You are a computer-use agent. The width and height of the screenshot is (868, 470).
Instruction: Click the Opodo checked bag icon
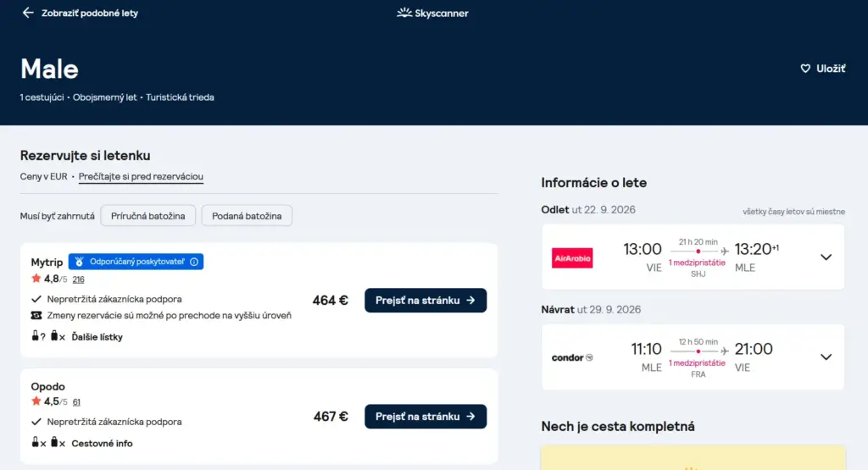54,442
